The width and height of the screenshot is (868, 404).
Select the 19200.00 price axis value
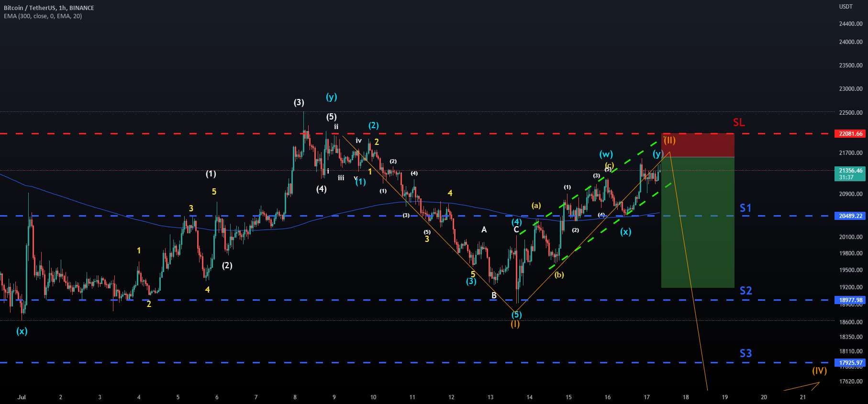(850, 287)
